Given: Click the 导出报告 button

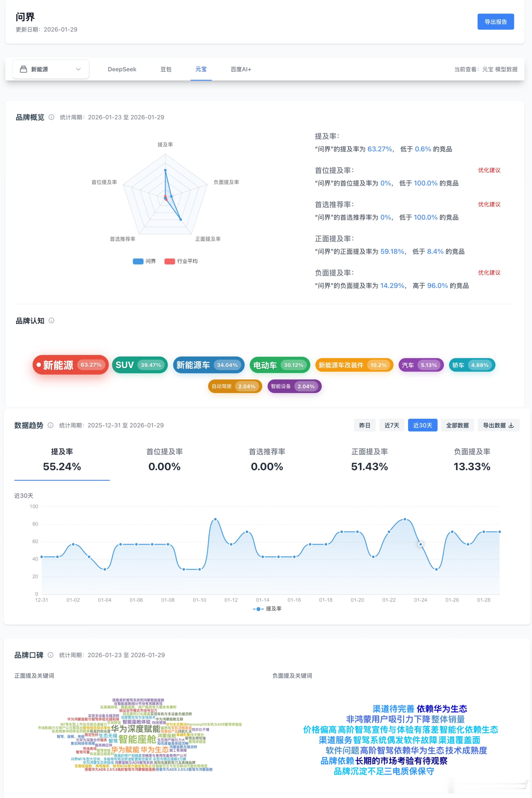Looking at the screenshot, I should point(495,22).
